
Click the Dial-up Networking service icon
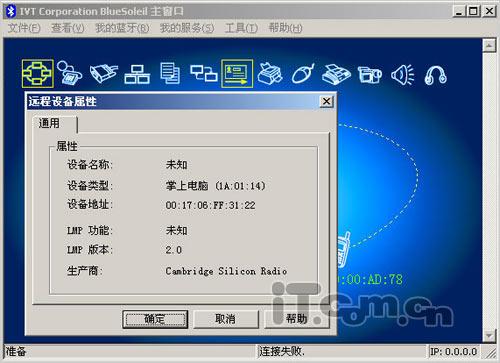[69, 73]
